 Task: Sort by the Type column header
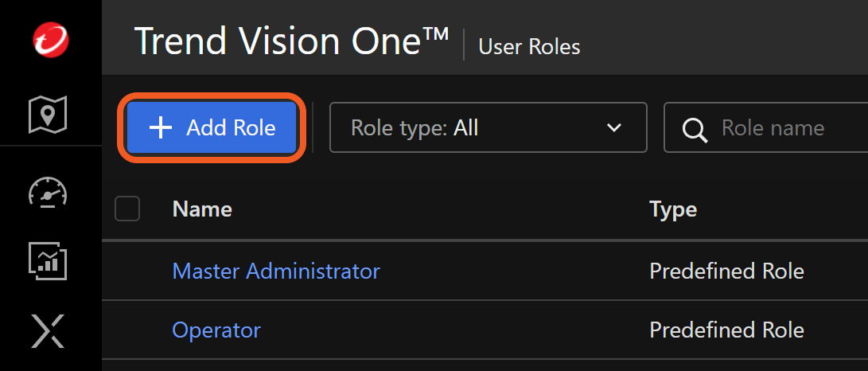(x=673, y=209)
